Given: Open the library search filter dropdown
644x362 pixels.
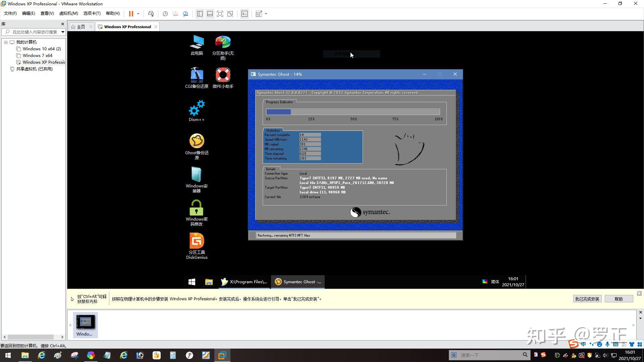Looking at the screenshot, I should [62, 32].
